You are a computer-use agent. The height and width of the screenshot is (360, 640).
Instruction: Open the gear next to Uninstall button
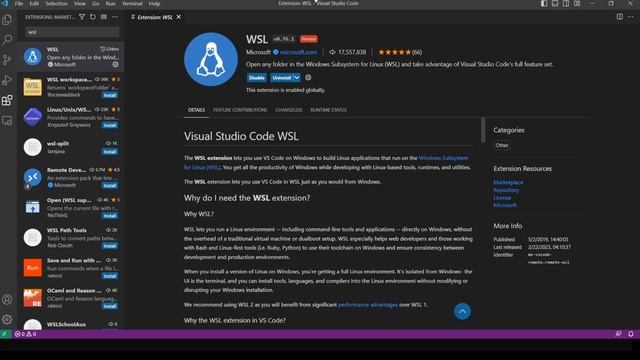308,78
